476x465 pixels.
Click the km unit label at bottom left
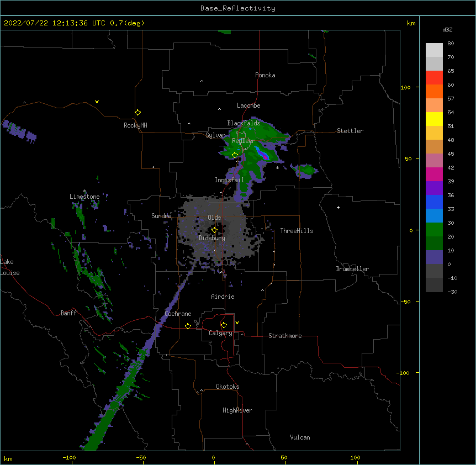8,458
